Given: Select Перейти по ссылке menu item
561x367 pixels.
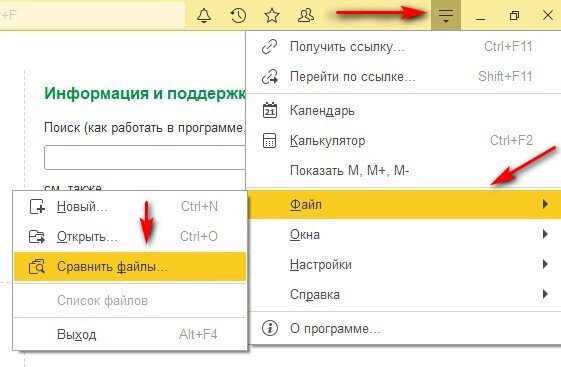Looking at the screenshot, I should click(x=404, y=77).
